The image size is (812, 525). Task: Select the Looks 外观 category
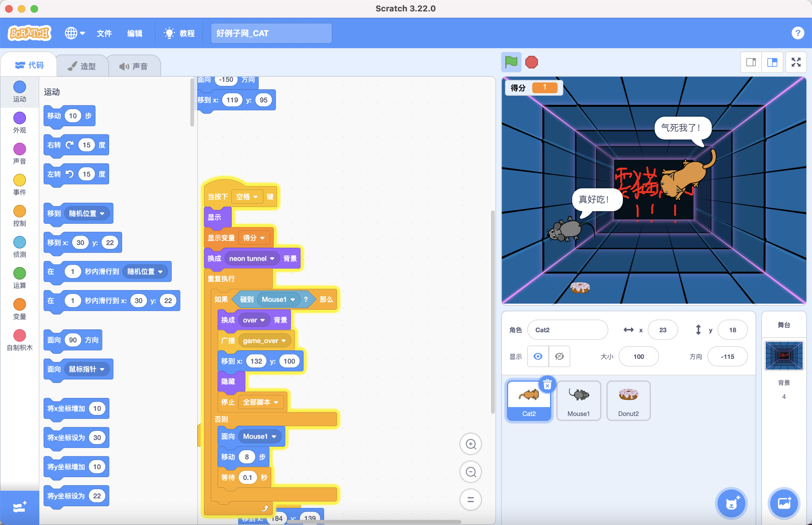pyautogui.click(x=19, y=122)
